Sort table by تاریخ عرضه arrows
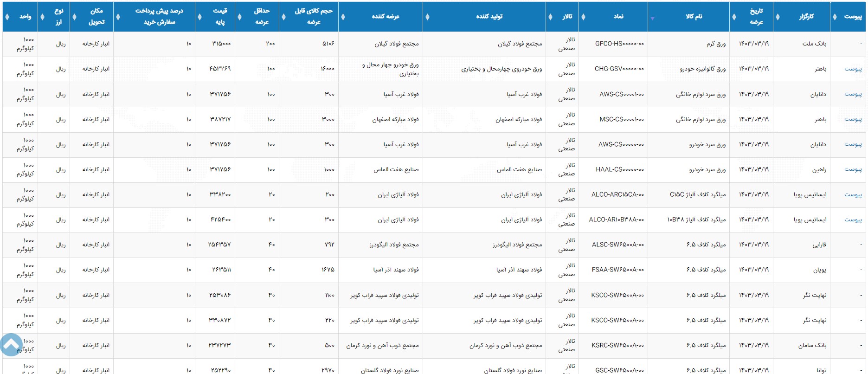868x374 pixels. [734, 17]
